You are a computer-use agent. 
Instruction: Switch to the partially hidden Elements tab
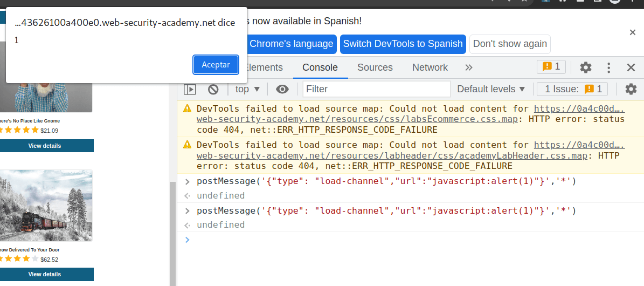(265, 67)
